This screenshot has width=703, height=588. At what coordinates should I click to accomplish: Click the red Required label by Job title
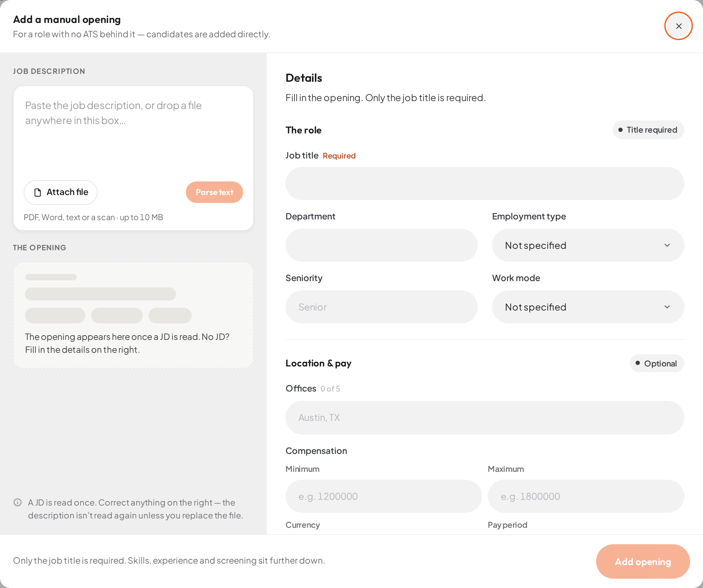tap(339, 156)
